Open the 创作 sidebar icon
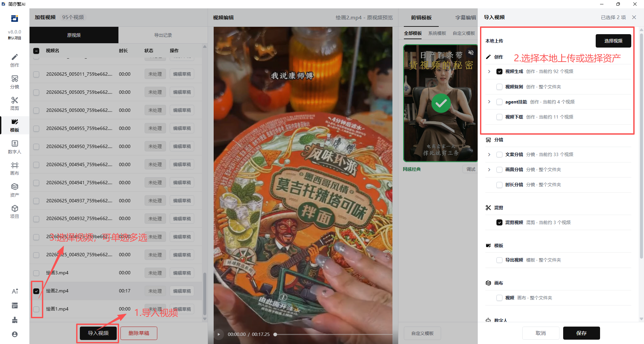The image size is (644, 344). [14, 60]
